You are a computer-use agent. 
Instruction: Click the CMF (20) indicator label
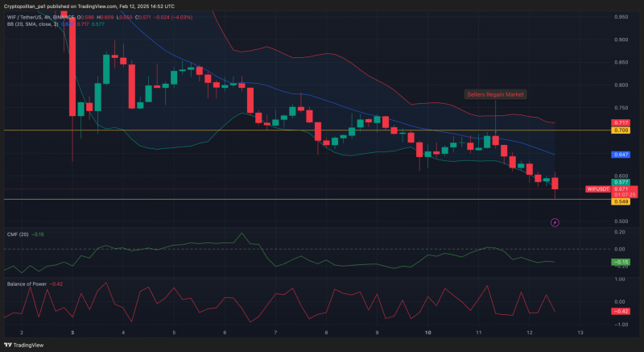[18, 234]
